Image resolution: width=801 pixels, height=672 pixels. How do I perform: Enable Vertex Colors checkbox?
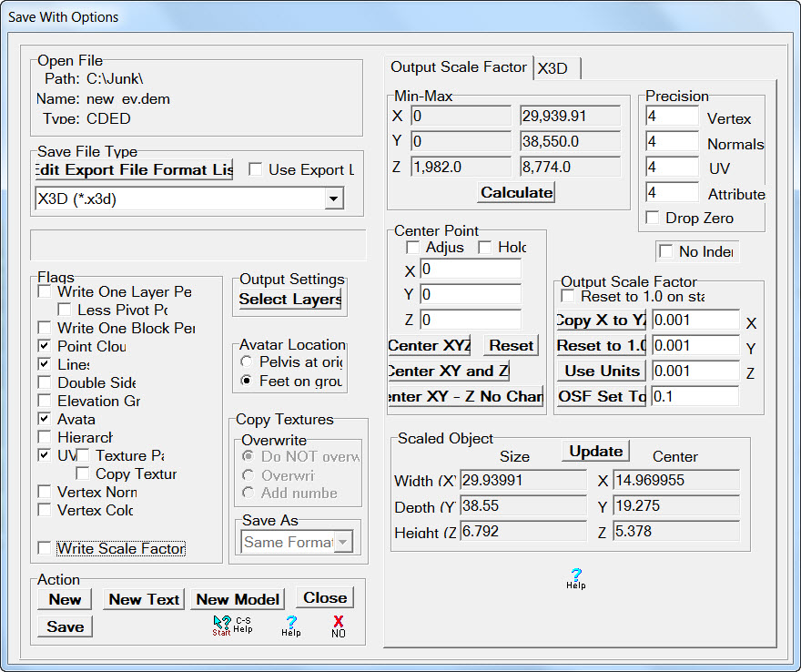pos(45,510)
